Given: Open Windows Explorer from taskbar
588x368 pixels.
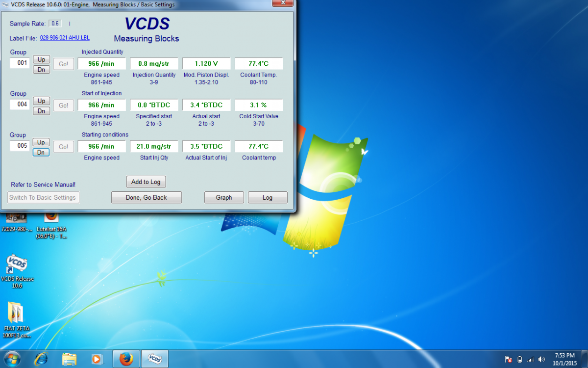Looking at the screenshot, I should [69, 359].
